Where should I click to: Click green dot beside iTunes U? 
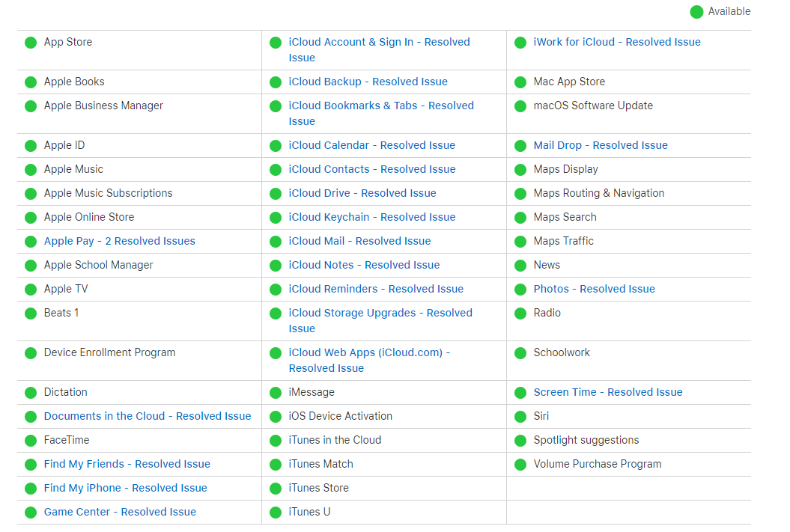pos(276,513)
